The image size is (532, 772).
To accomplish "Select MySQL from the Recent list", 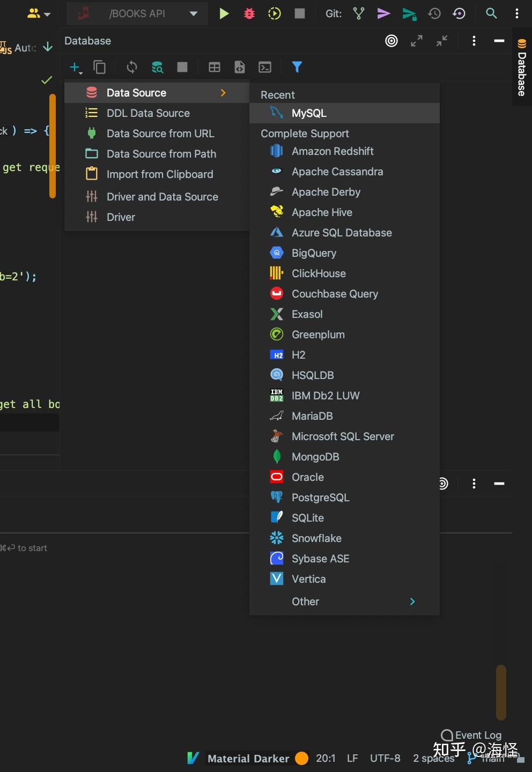I will click(x=309, y=113).
